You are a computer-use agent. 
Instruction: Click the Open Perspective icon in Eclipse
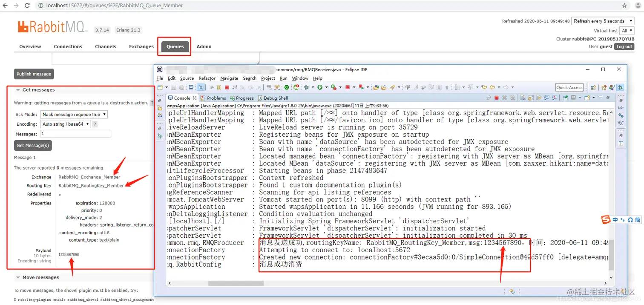point(593,88)
